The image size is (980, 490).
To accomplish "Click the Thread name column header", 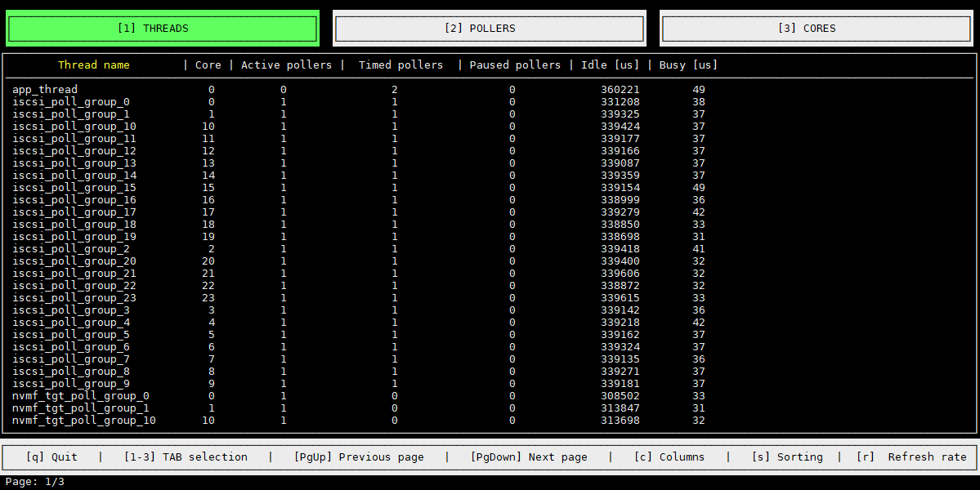I will [93, 65].
